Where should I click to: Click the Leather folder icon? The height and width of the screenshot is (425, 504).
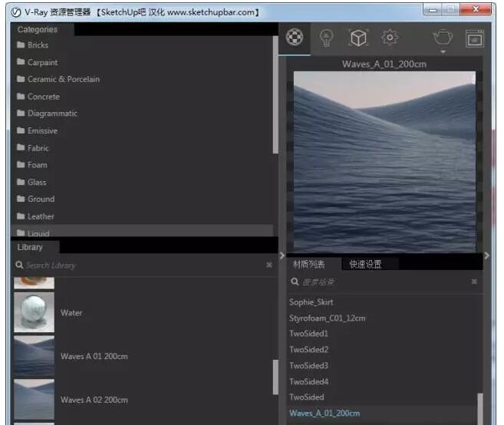(21, 216)
